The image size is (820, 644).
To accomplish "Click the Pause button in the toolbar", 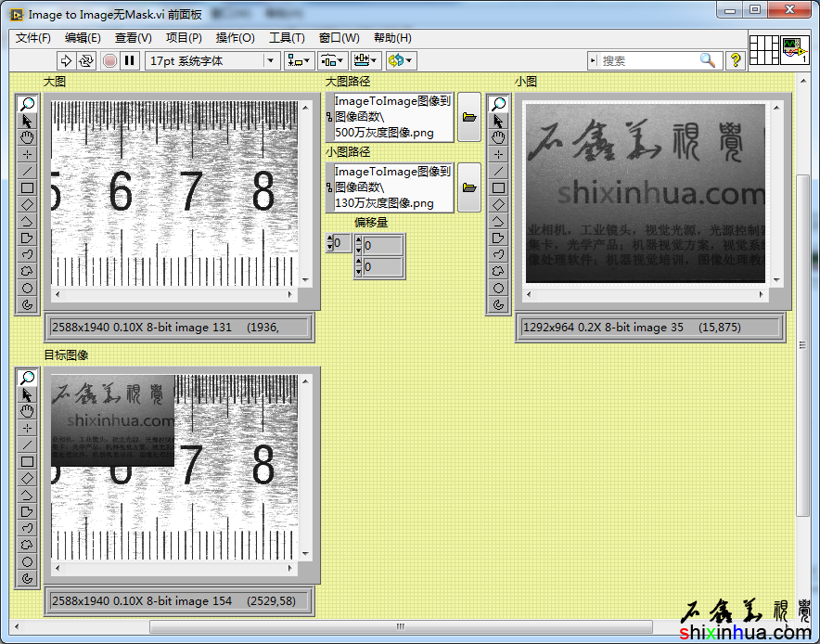I will 130,60.
